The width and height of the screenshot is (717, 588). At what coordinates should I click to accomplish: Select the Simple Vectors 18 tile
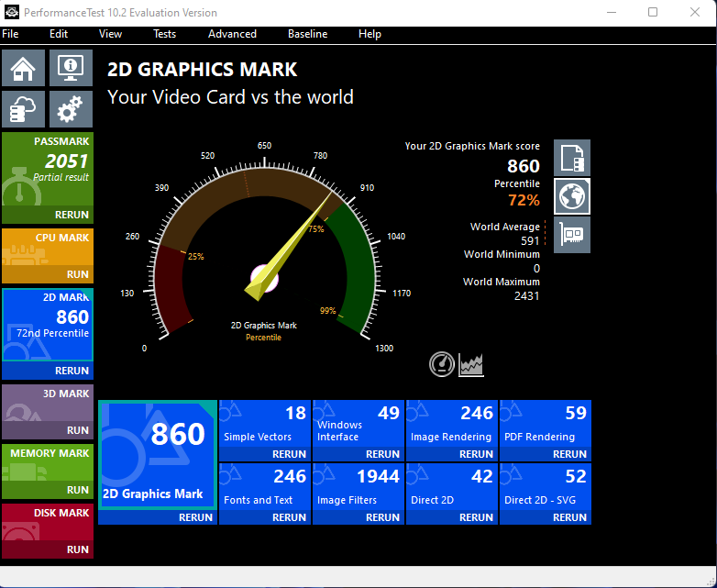click(x=265, y=423)
